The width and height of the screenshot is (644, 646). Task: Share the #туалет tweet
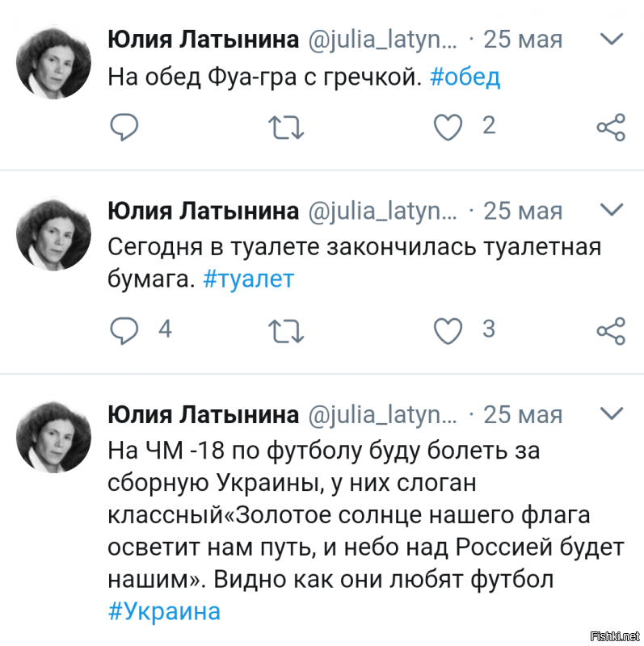pos(611,330)
